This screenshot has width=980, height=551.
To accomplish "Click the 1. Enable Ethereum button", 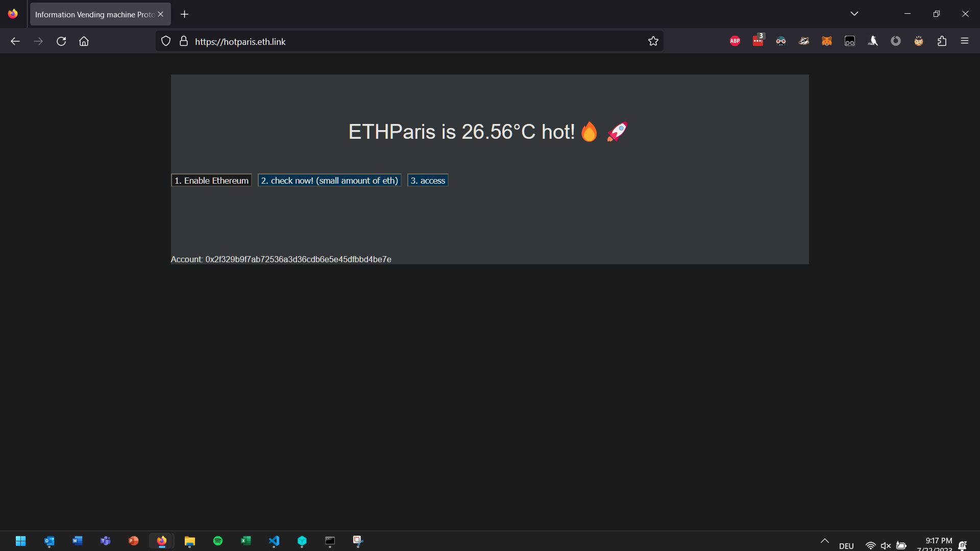I will 211,181.
